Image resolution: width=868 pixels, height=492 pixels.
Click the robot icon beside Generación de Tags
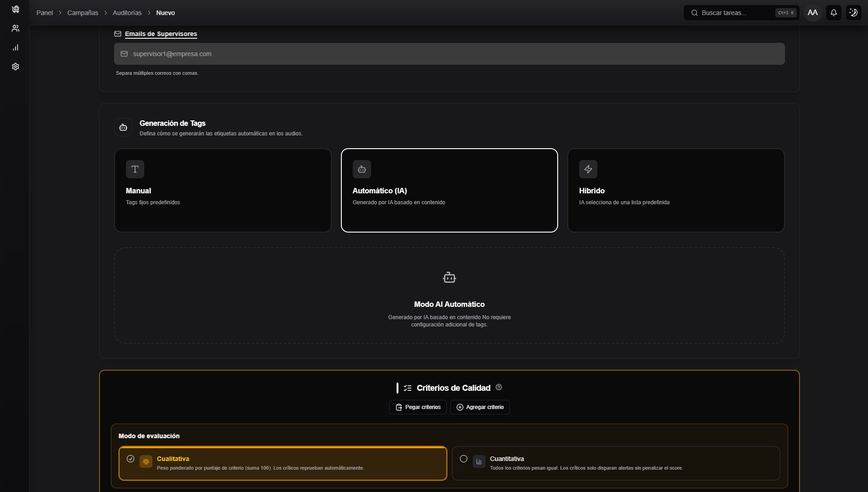pyautogui.click(x=123, y=128)
